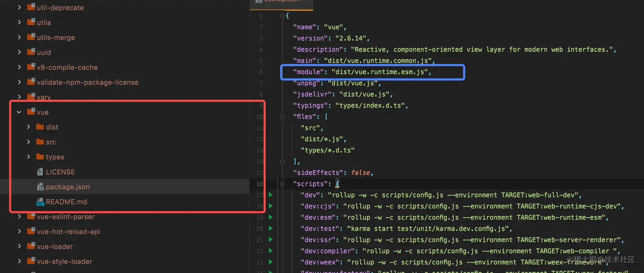Click the types folder icon
Viewport: 644px width, 273px height.
[x=40, y=157]
